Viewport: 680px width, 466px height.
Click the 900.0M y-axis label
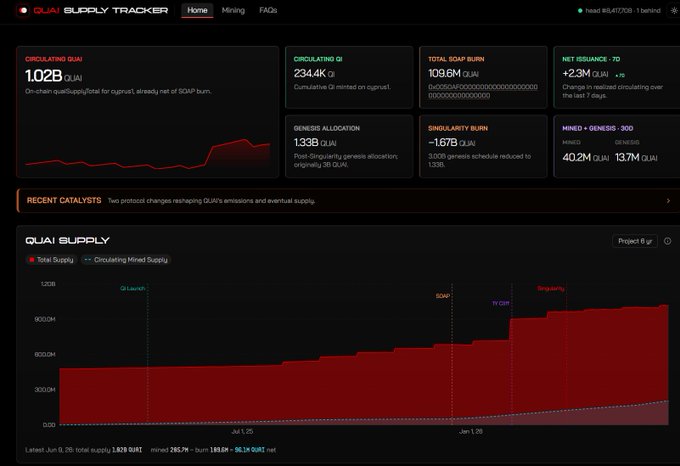45,319
